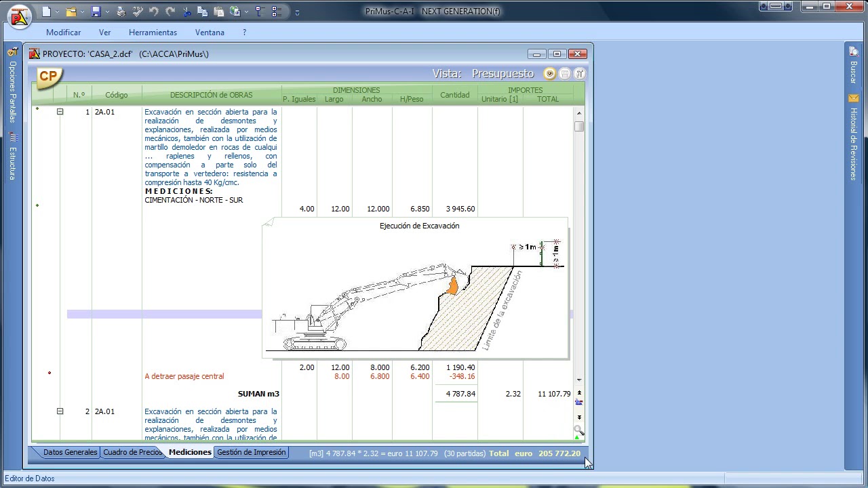
Task: Open the dropdown arrow next to Save
Action: (x=107, y=12)
